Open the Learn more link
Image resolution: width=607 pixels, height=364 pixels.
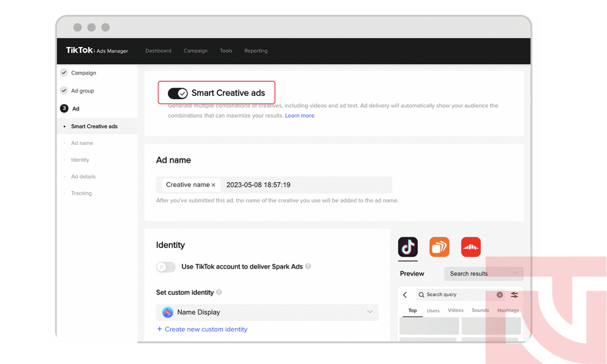[x=300, y=115]
